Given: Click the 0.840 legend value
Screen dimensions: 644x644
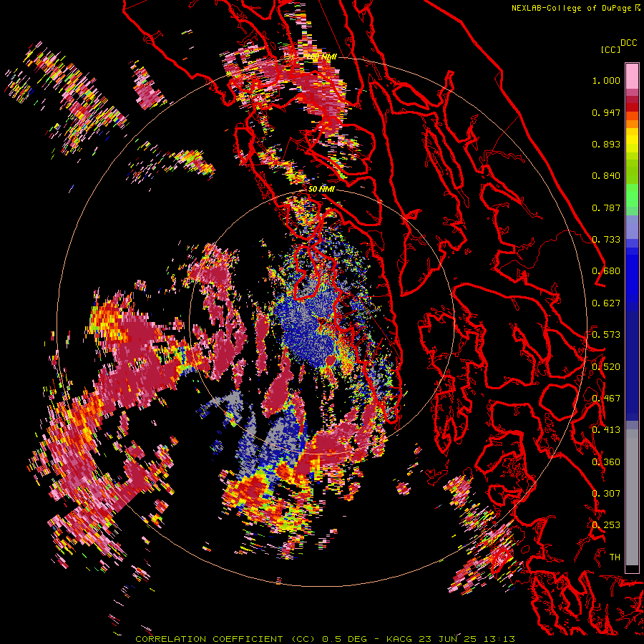Looking at the screenshot, I should pyautogui.click(x=606, y=176).
